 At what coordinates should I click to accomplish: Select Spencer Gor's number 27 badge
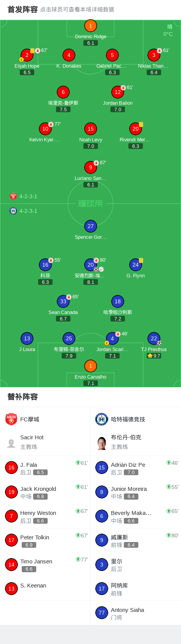[90, 226]
